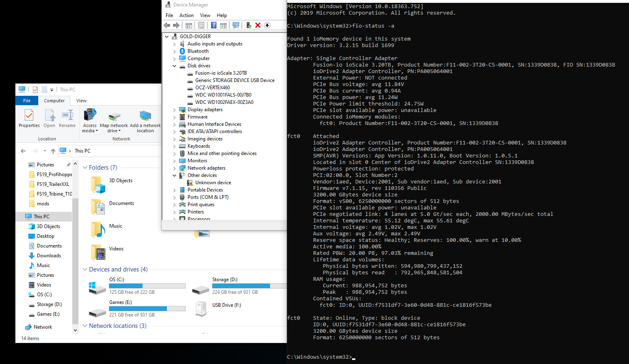The height and width of the screenshot is (364, 629).
Task: Select the Unknown device entry
Action: click(x=213, y=183)
